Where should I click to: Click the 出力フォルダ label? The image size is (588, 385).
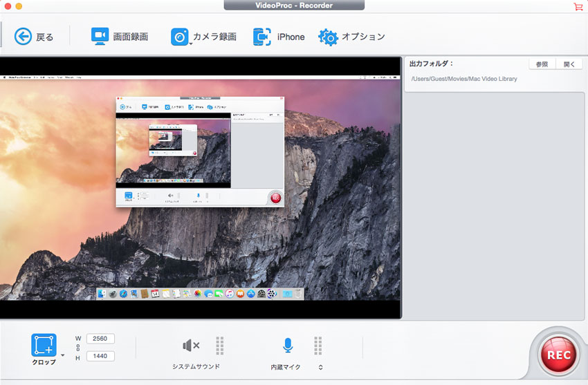tap(431, 64)
